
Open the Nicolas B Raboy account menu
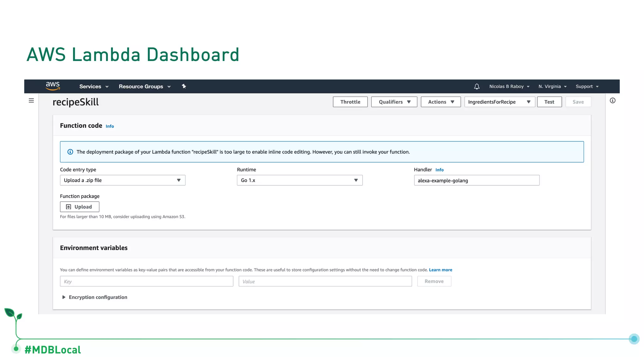click(x=509, y=86)
